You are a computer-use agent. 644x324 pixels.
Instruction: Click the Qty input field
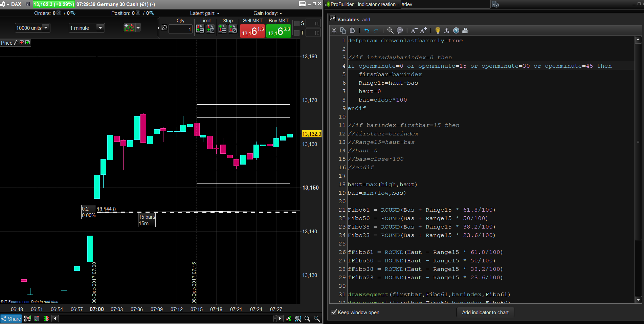(180, 29)
